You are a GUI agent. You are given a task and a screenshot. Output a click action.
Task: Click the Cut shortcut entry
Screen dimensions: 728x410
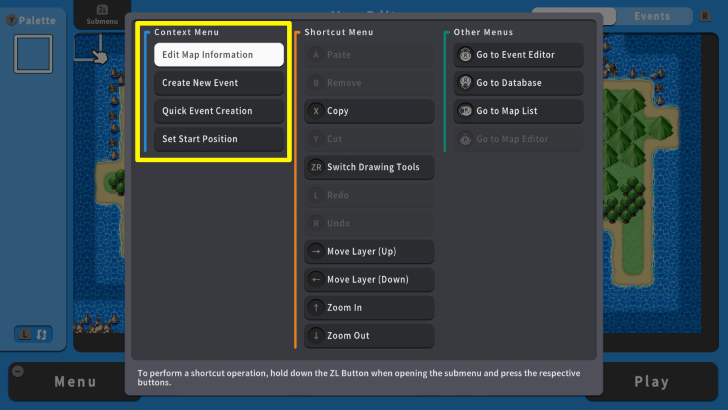[x=369, y=139]
